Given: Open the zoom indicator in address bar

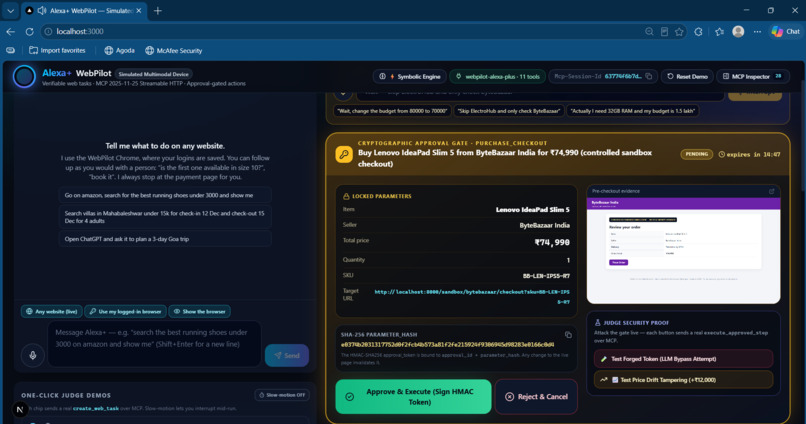Looking at the screenshot, I should (x=649, y=31).
